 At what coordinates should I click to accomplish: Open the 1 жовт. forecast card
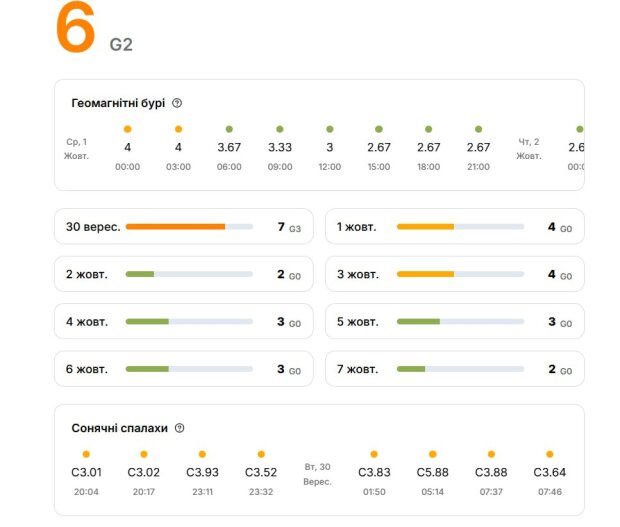coord(454,227)
